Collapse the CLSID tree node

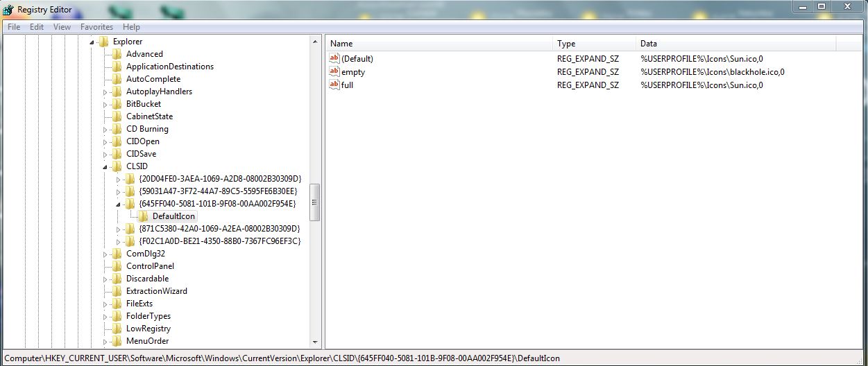pos(106,167)
